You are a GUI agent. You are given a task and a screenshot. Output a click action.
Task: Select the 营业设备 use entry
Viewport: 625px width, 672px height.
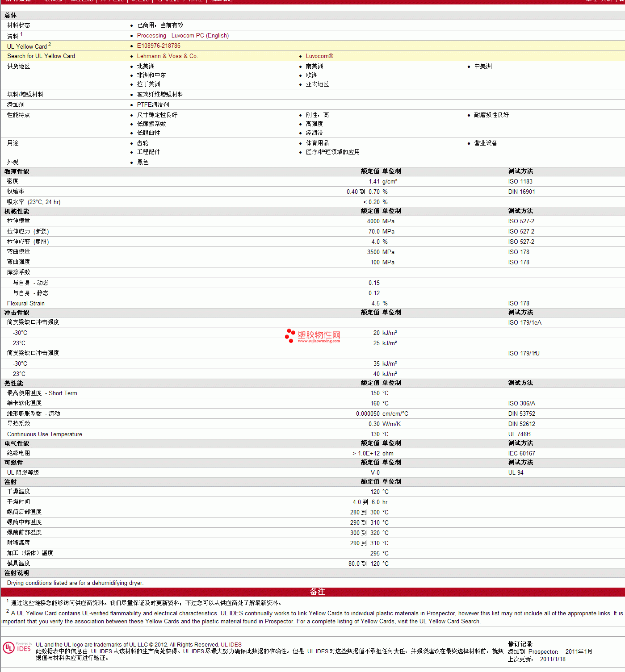coord(486,143)
